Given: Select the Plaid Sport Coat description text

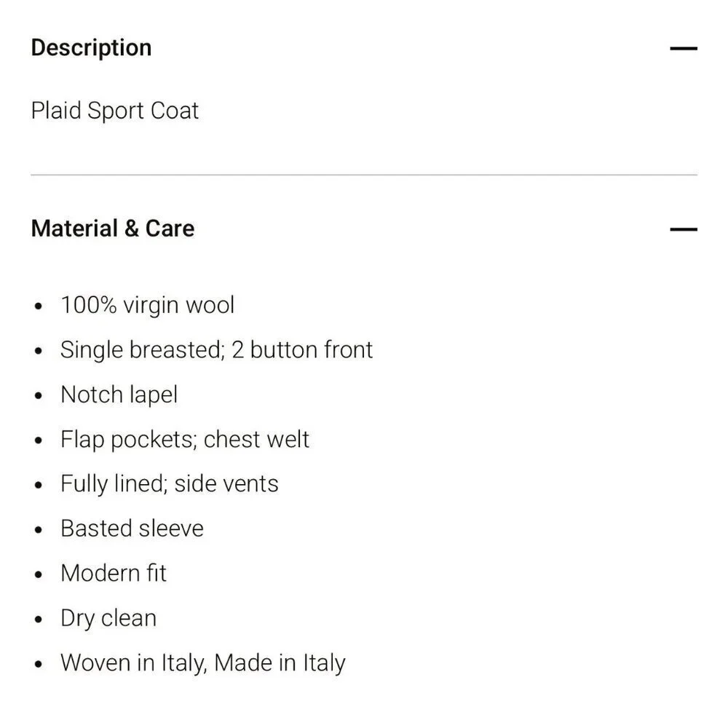Looking at the screenshot, I should click(x=115, y=111).
